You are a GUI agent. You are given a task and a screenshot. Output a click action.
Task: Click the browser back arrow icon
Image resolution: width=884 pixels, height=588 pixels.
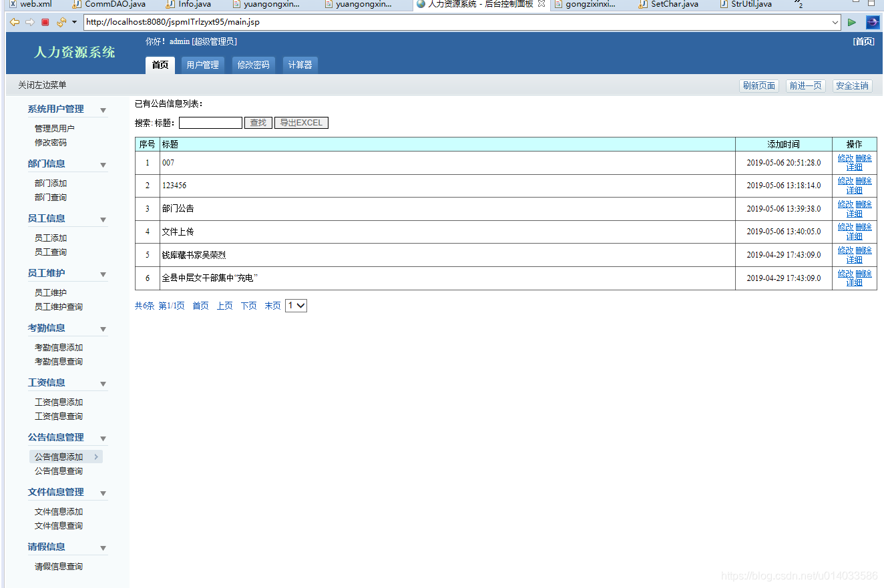pyautogui.click(x=15, y=22)
